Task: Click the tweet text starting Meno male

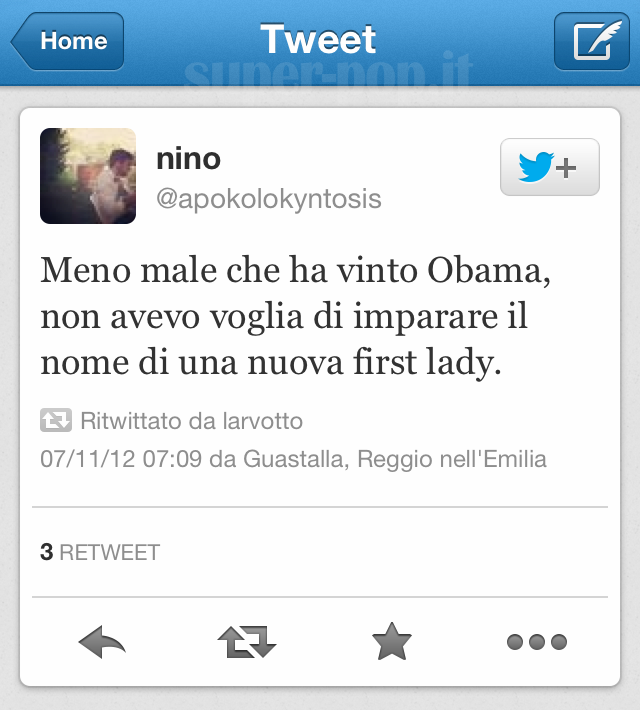Action: 295,317
